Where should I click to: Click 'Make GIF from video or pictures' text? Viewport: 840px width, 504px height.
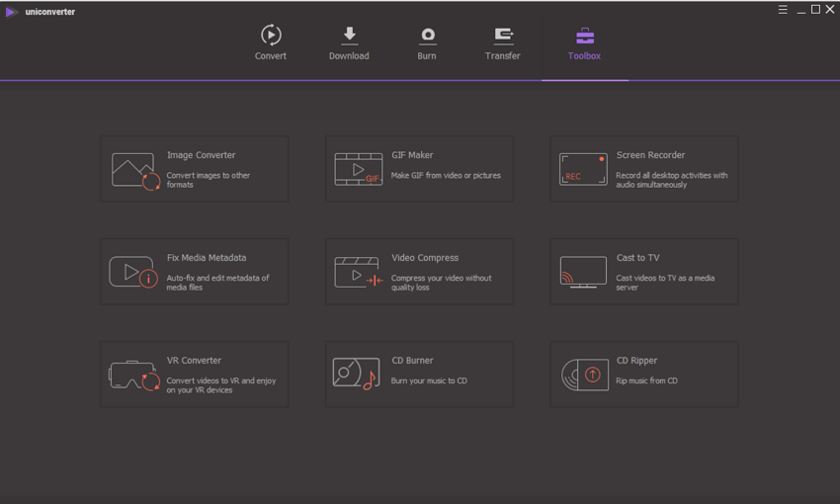(x=446, y=175)
